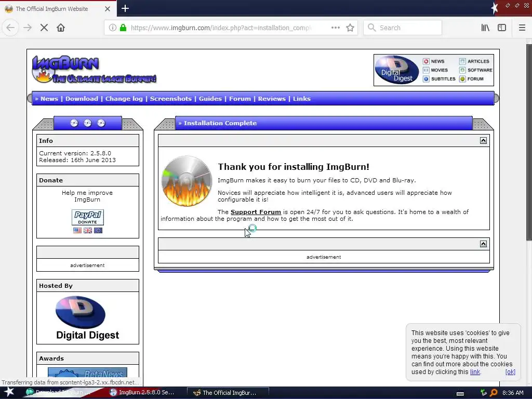
Task: Open Digital Digest ARTICLES link
Action: [x=474, y=61]
